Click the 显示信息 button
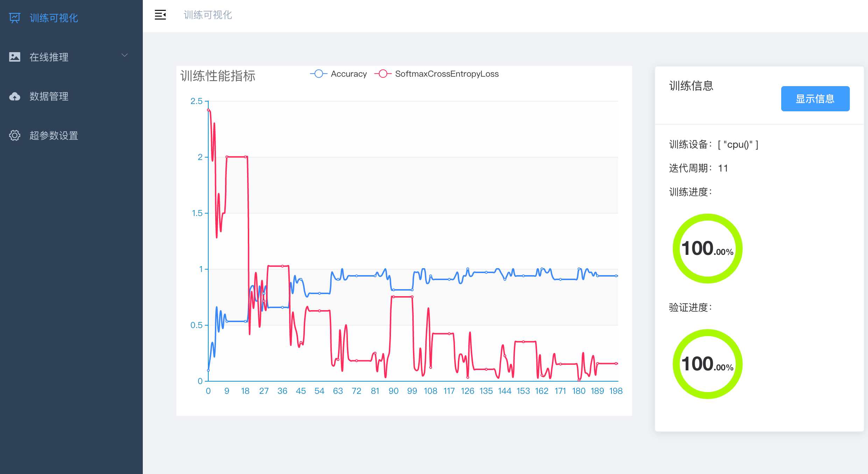This screenshot has width=868, height=474. tap(815, 99)
